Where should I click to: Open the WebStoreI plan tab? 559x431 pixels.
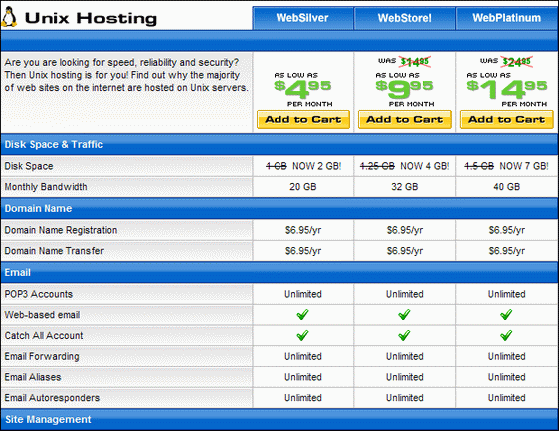405,18
